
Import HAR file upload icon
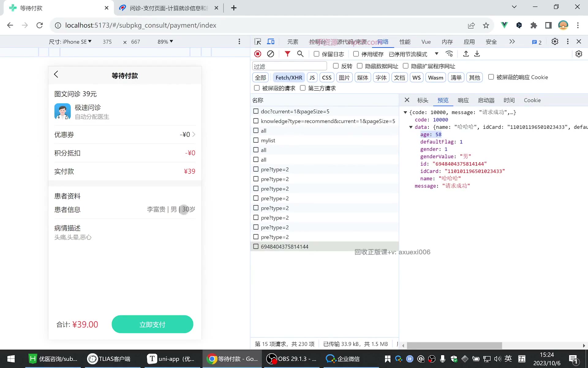(x=466, y=54)
